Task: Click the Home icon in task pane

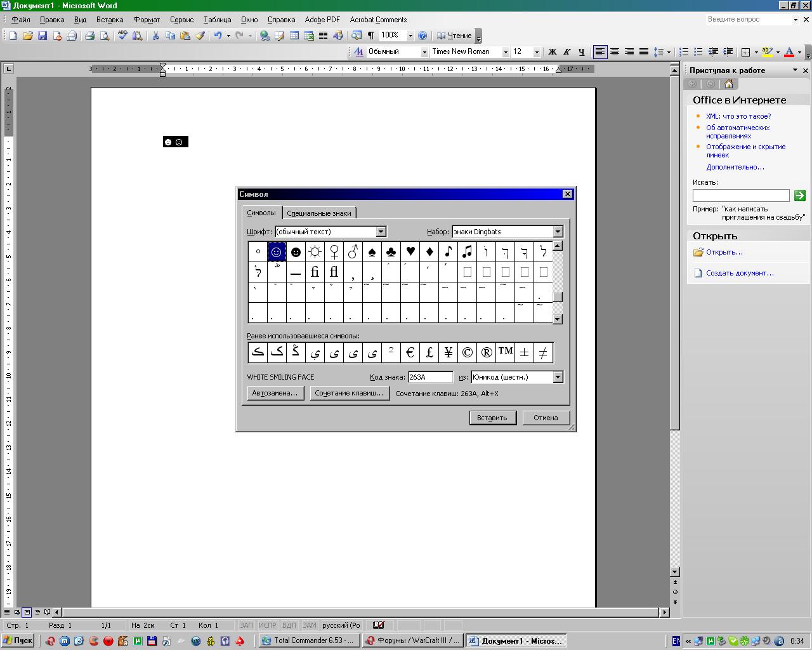Action: coord(728,84)
